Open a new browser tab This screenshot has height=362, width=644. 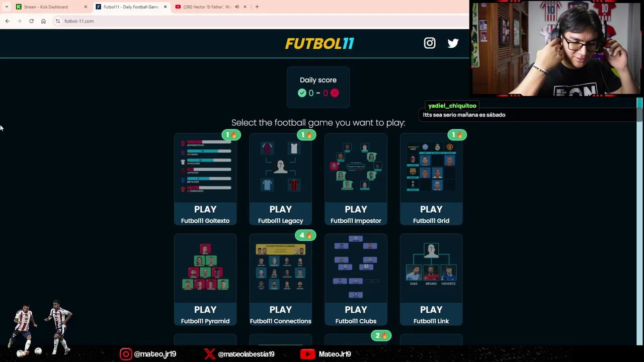click(257, 7)
